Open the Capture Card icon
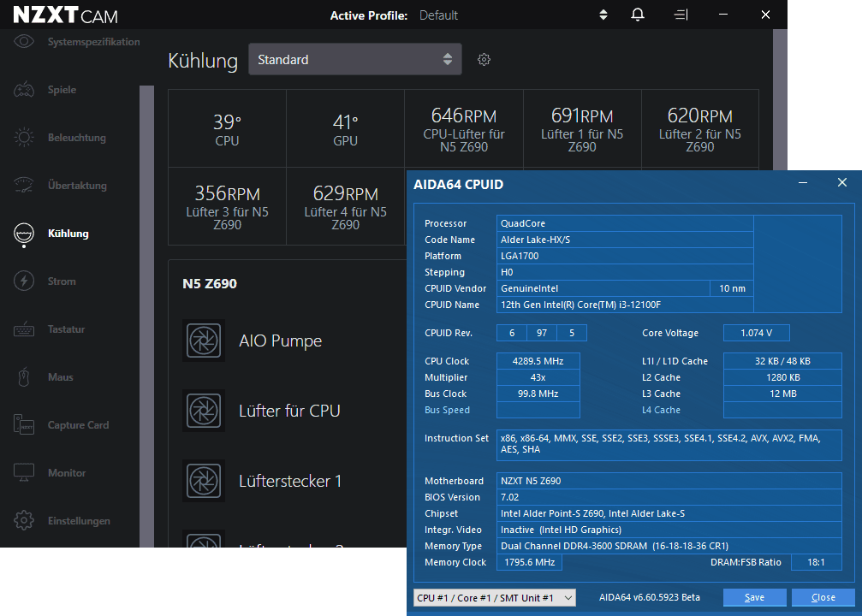Image resolution: width=862 pixels, height=616 pixels. tap(24, 424)
